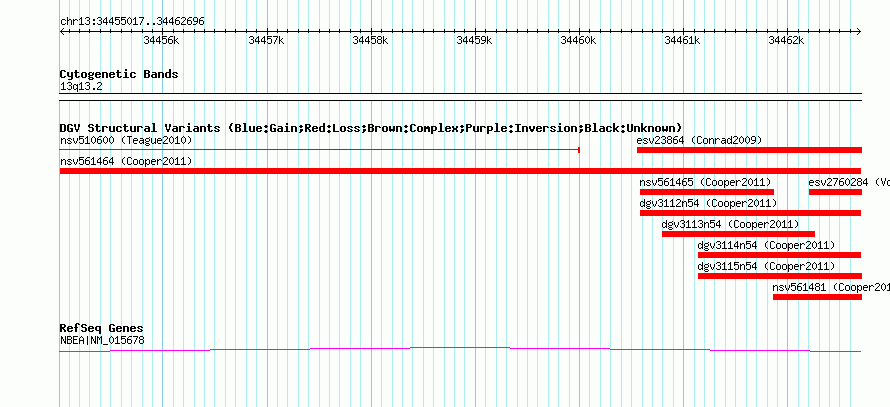Viewport: 890px width, 407px height.
Task: Open the esv23864 (Conrad2009) label
Action: click(699, 140)
